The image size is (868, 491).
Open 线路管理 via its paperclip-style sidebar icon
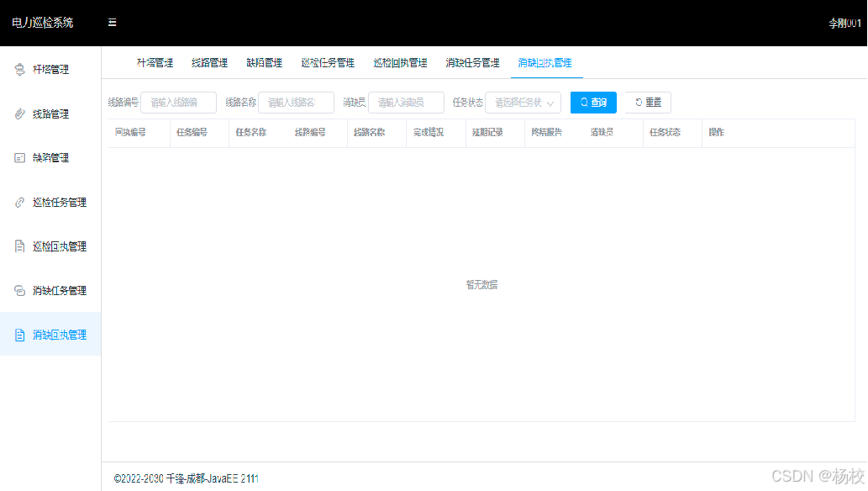[21, 114]
